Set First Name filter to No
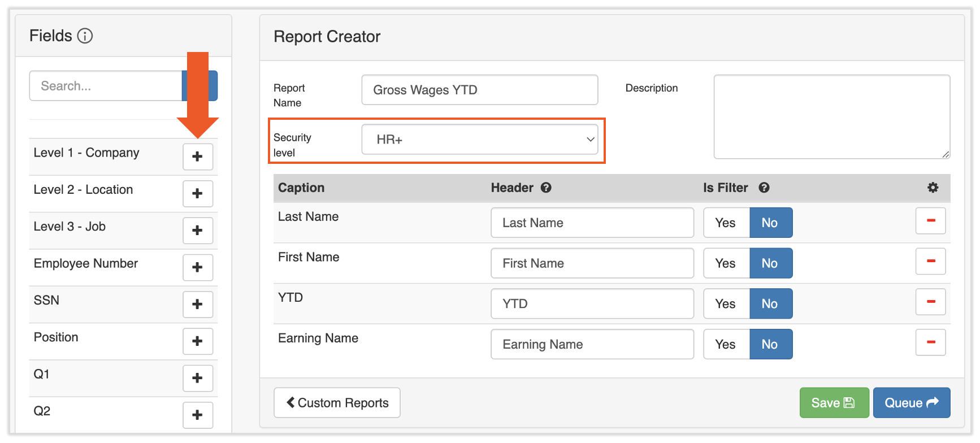Viewport: 980px width, 443px height. (770, 263)
